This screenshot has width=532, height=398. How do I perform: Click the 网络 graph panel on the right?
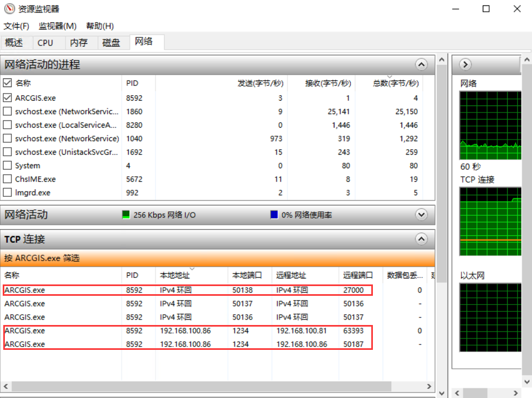tap(490, 125)
